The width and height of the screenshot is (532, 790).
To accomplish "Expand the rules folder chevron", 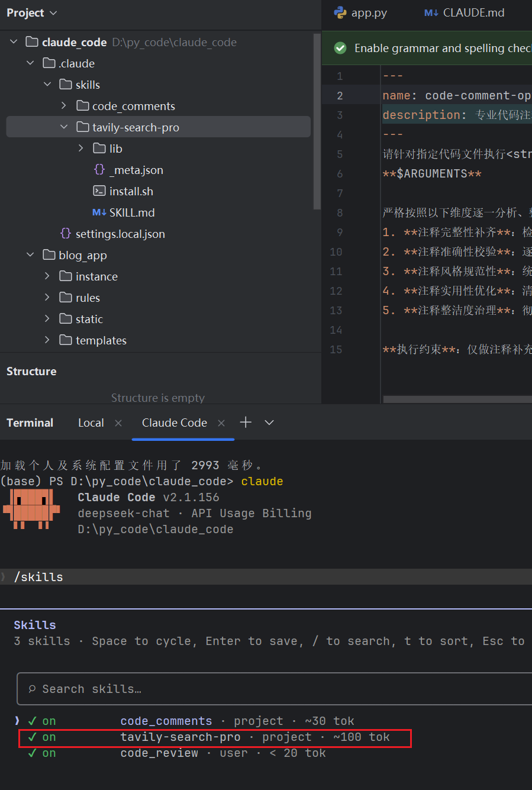I will (47, 298).
